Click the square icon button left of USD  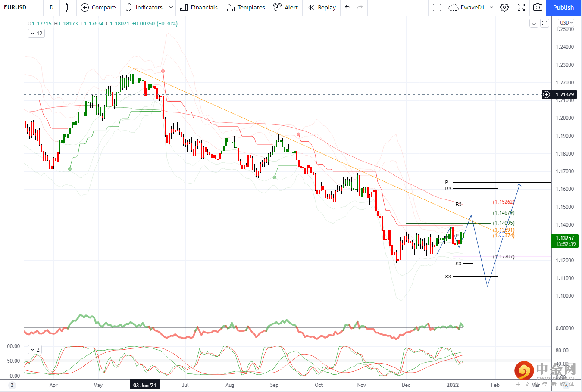pyautogui.click(x=544, y=23)
